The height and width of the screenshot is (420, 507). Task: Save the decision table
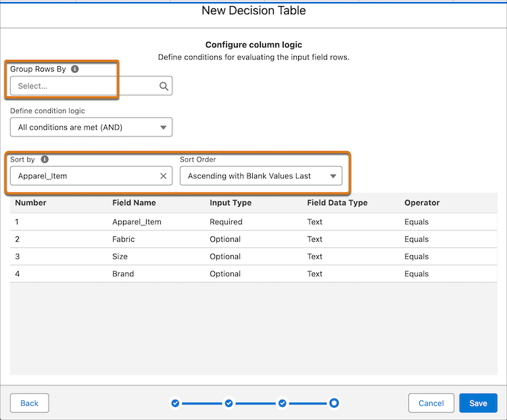click(478, 403)
